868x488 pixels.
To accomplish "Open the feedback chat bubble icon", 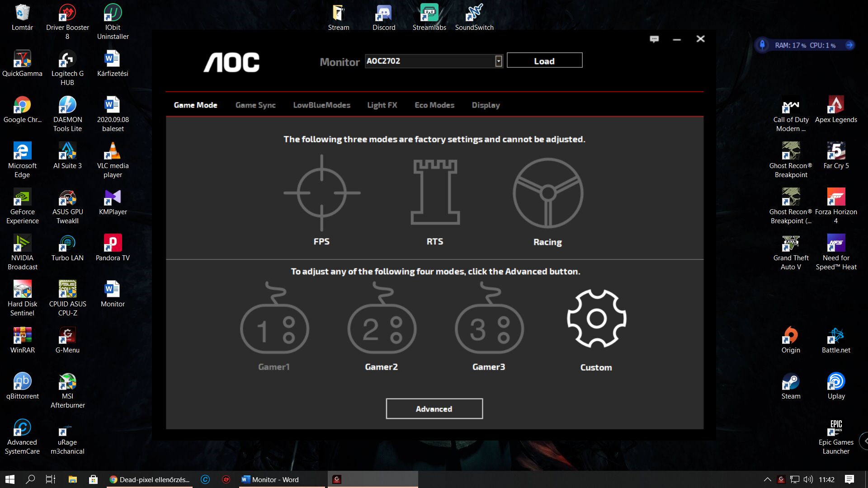I will pyautogui.click(x=654, y=39).
